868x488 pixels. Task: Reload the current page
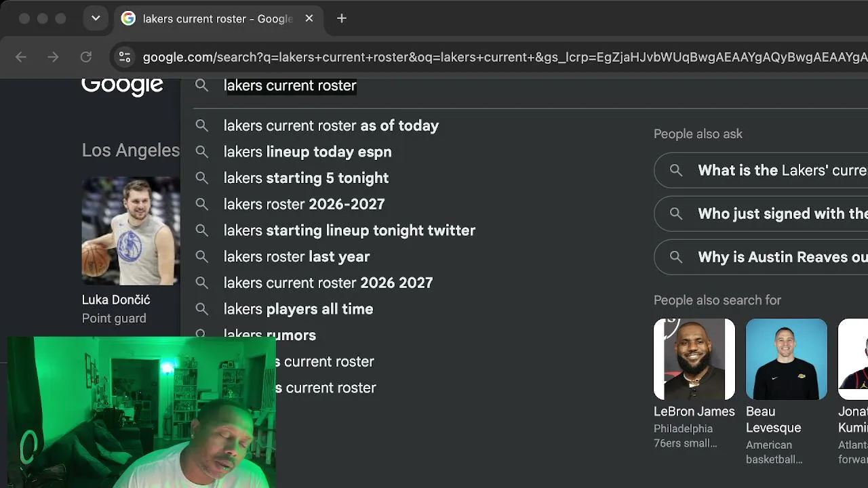(x=86, y=57)
